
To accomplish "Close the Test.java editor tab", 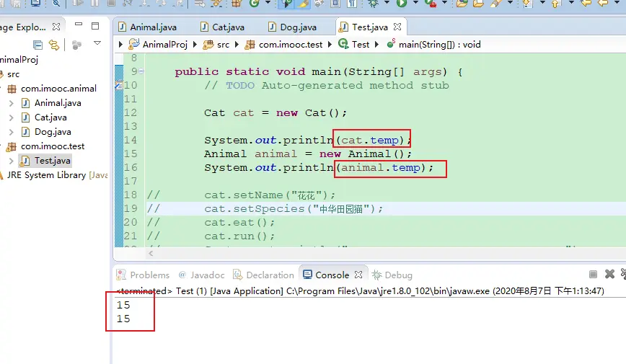I will tap(399, 27).
